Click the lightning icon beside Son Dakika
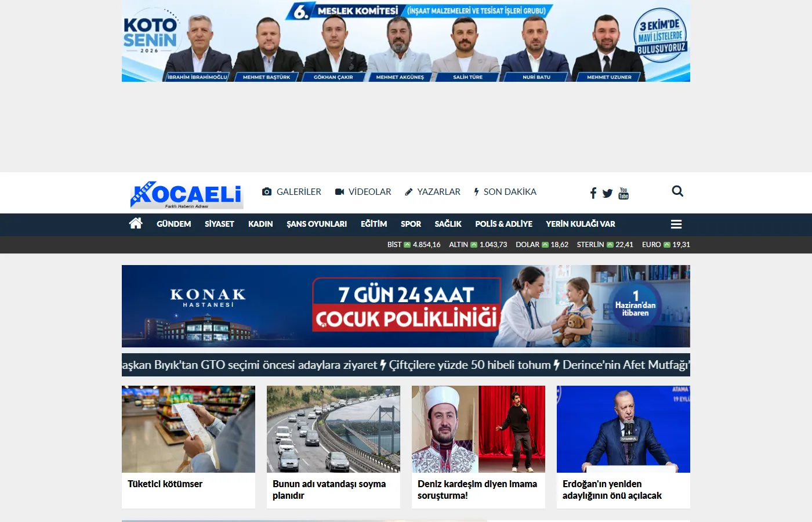 pyautogui.click(x=476, y=191)
